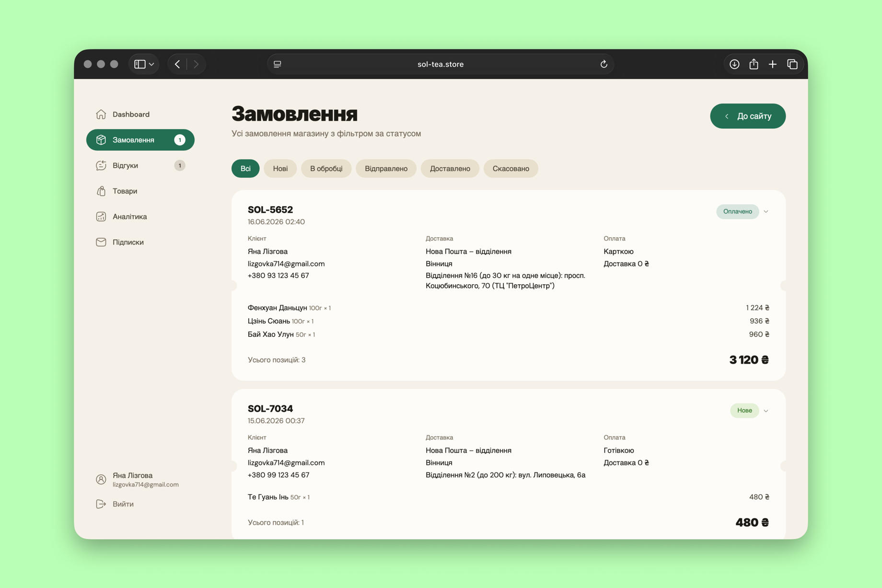
Task: Select the Нові filter tab
Action: click(x=280, y=169)
